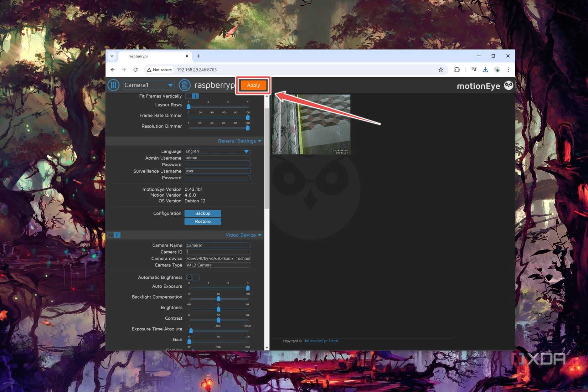Click the hamburger settings panel icon
The height and width of the screenshot is (392, 588).
pos(113,85)
